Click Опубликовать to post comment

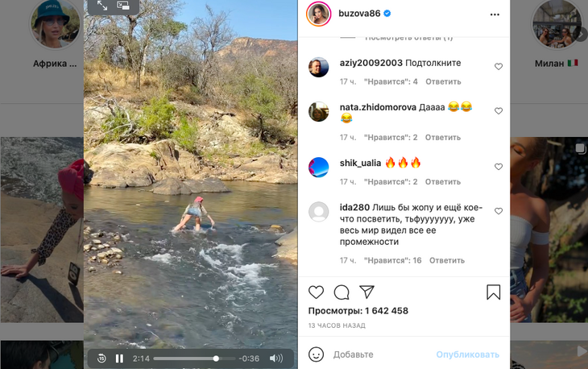(x=467, y=354)
